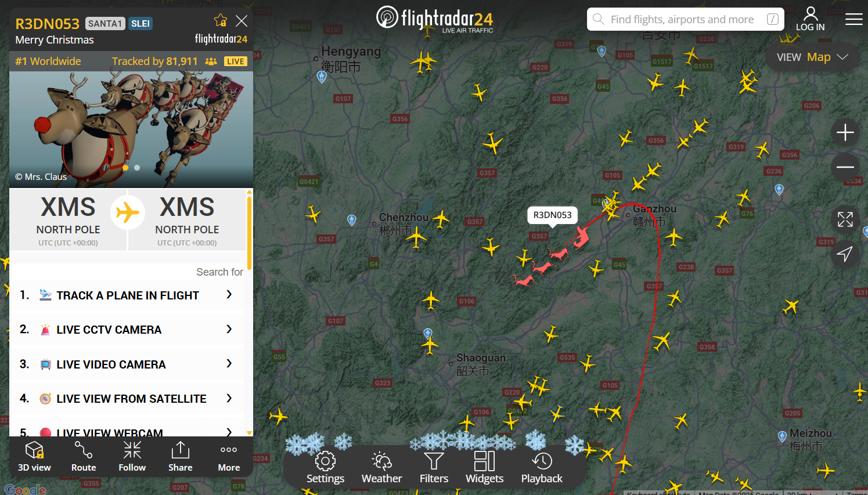This screenshot has width=868, height=495.
Task: Open the Filters panel
Action: (434, 468)
